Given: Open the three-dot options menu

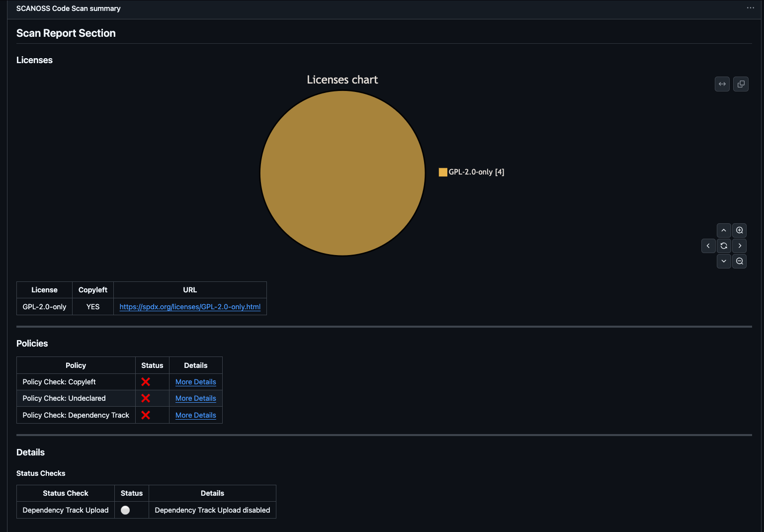Looking at the screenshot, I should (750, 8).
